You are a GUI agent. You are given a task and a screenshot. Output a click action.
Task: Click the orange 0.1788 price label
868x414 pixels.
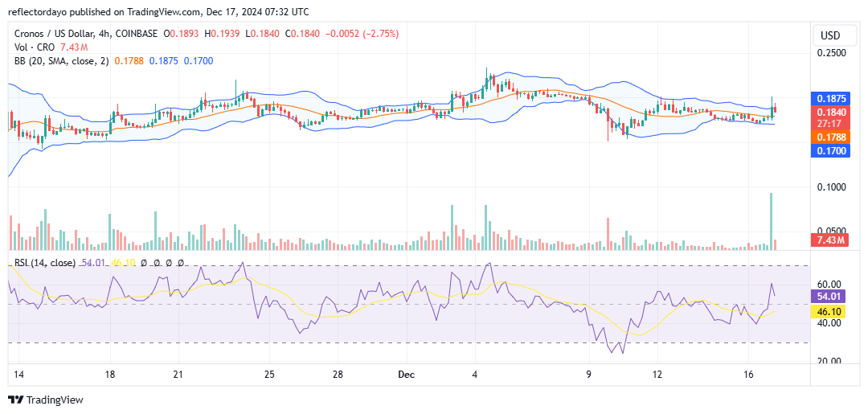(x=829, y=137)
